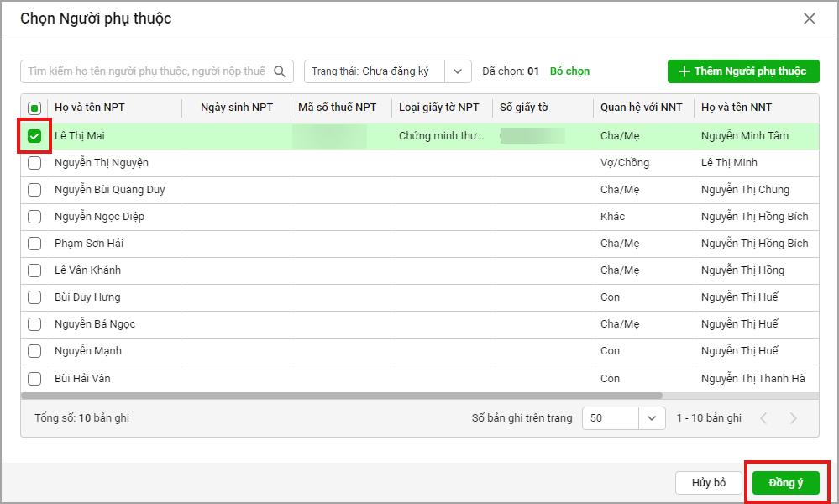
Task: Check the Nguyễn Thị Nguyện row checkbox
Action: (x=34, y=163)
